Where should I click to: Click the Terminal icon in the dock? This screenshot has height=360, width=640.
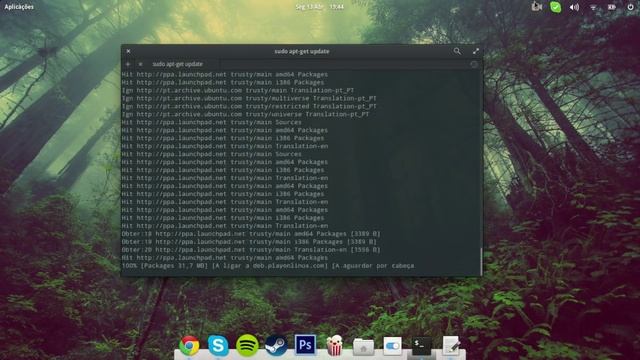pos(421,346)
